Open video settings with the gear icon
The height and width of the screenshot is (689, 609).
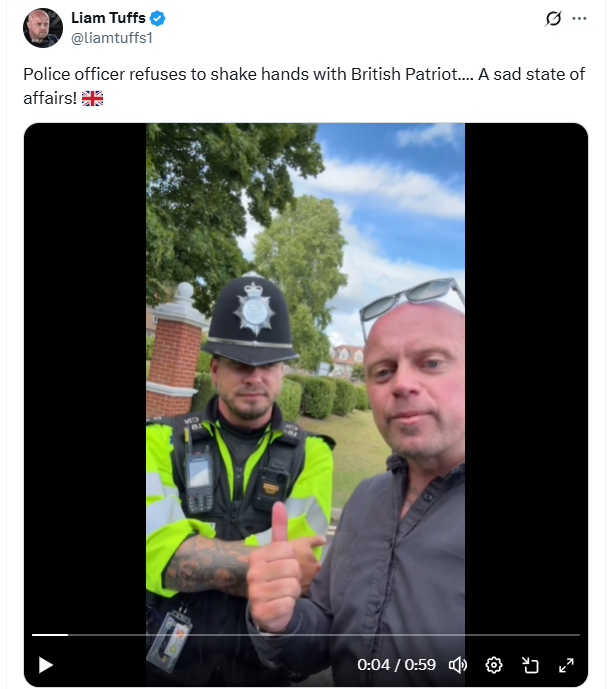[494, 665]
